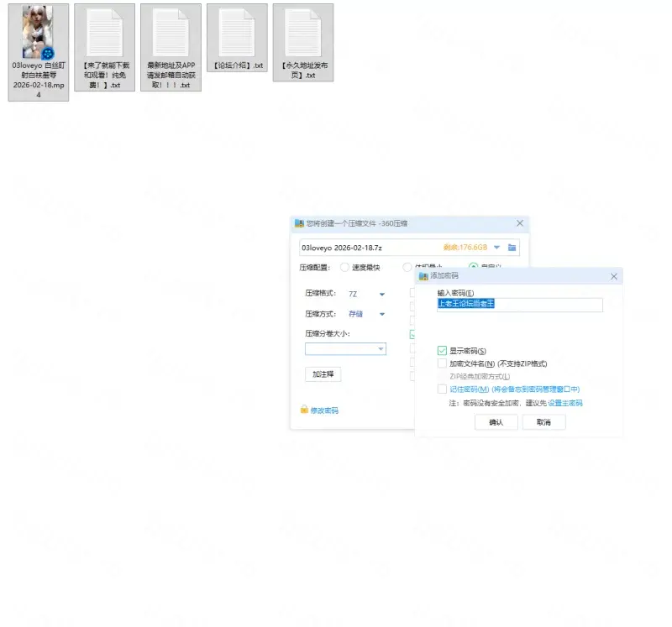Click the 取消 button in password dialog
Image resolution: width=672 pixels, height=627 pixels.
pos(543,422)
